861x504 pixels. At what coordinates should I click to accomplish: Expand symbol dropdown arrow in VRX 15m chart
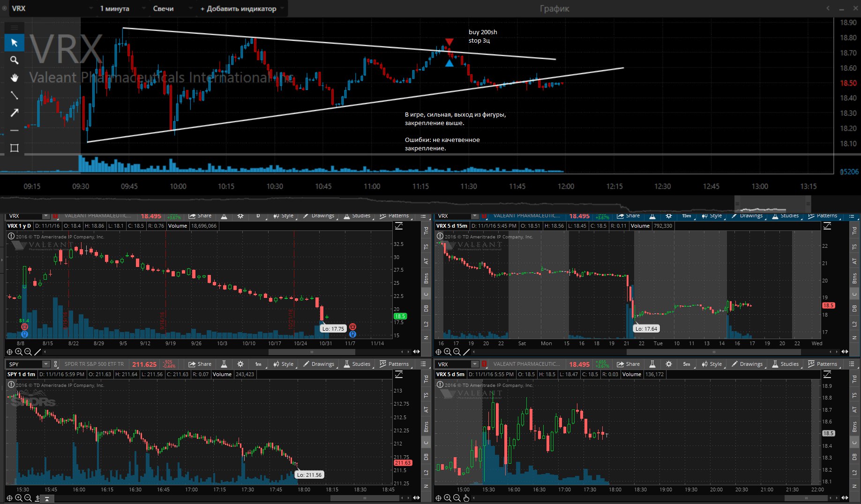[474, 216]
